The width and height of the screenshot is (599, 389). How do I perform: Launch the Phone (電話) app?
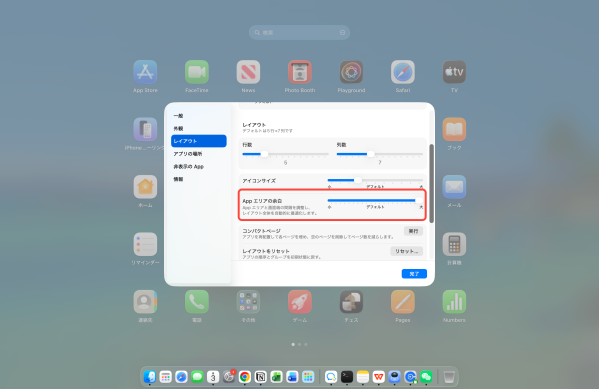click(197, 301)
